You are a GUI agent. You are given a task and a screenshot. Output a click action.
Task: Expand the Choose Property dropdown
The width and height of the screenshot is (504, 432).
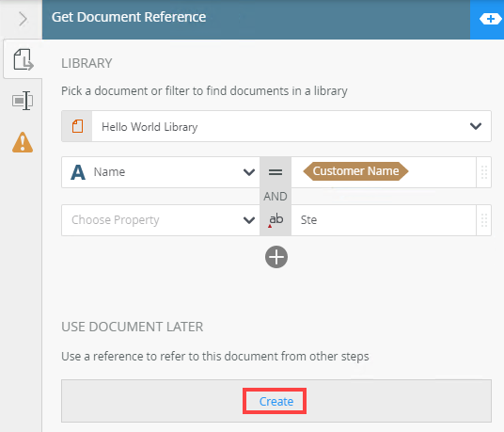pyautogui.click(x=249, y=220)
